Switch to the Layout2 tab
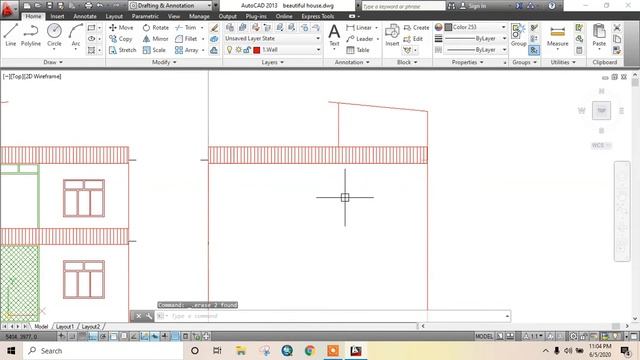The image size is (640, 360). pyautogui.click(x=91, y=327)
